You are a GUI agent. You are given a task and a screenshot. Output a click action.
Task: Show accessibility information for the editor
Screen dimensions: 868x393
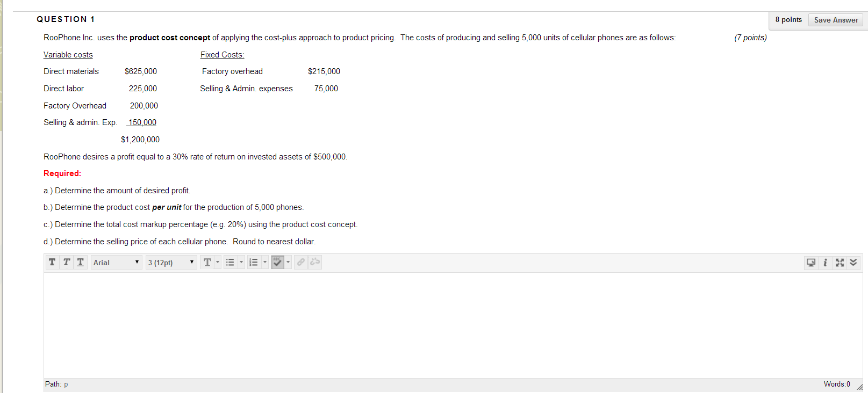826,262
